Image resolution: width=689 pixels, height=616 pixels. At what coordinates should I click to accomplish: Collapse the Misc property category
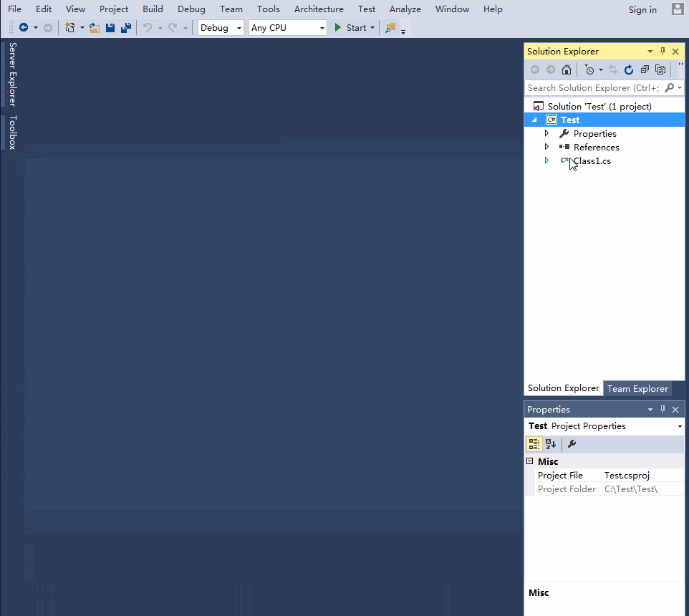point(530,461)
